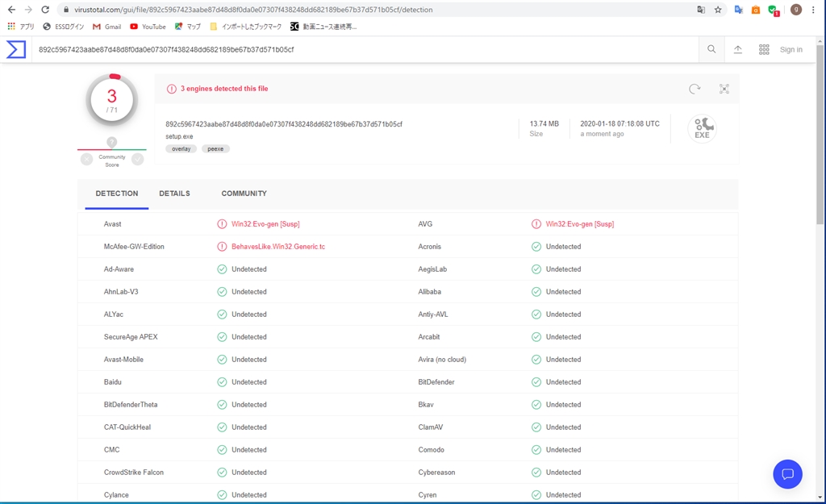
Task: Open the apps grid icon
Action: (x=764, y=49)
